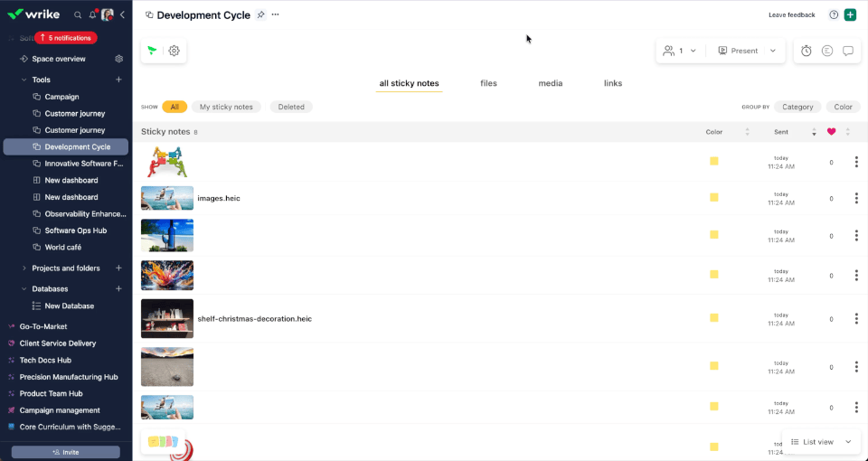868x461 pixels.
Task: Open the timer icon in top toolbar
Action: pos(806,51)
